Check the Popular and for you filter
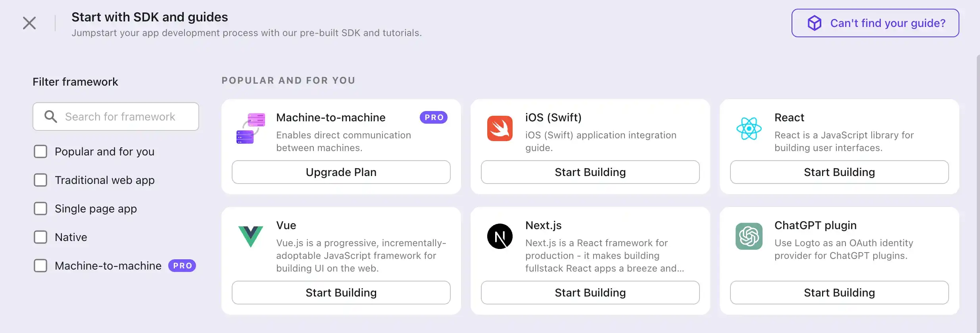This screenshot has width=980, height=333. coord(40,151)
